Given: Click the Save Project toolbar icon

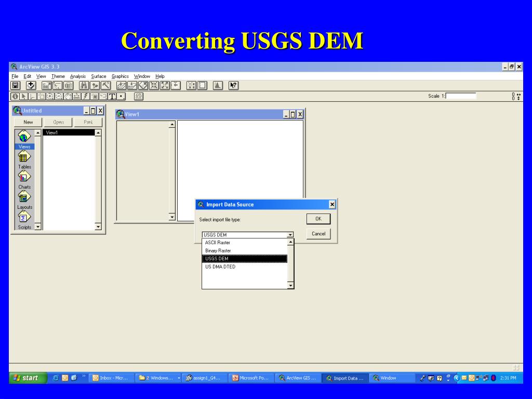Looking at the screenshot, I should tap(15, 86).
